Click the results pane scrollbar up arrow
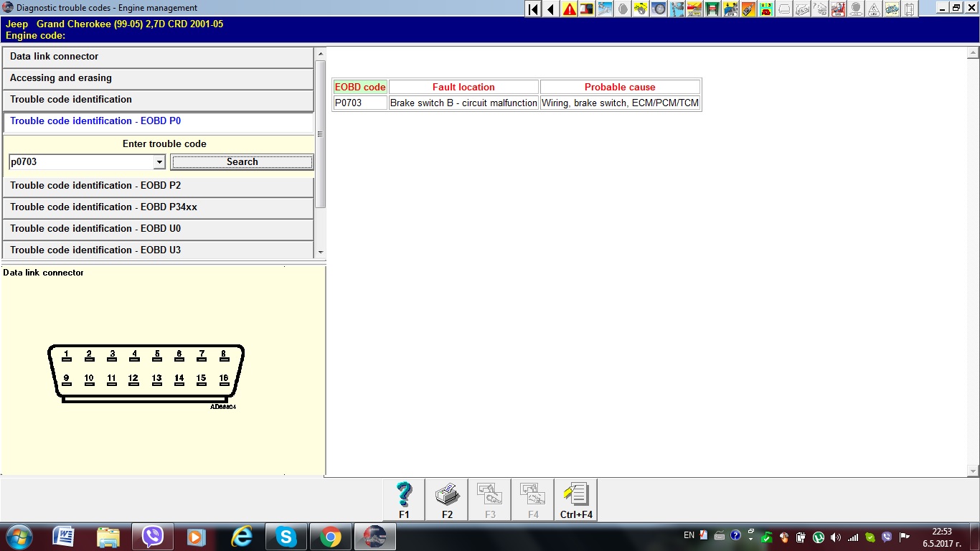Screen dimensions: 980x551 (x=973, y=53)
